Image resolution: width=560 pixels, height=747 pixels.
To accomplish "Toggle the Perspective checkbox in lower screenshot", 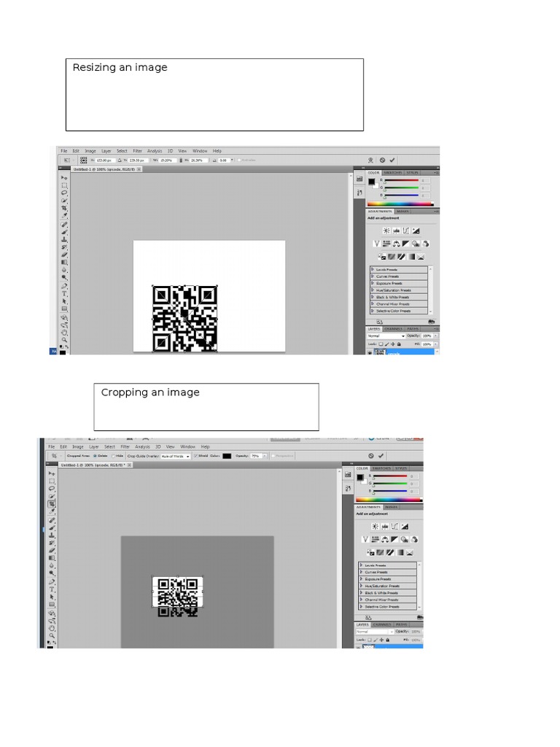I will (273, 456).
